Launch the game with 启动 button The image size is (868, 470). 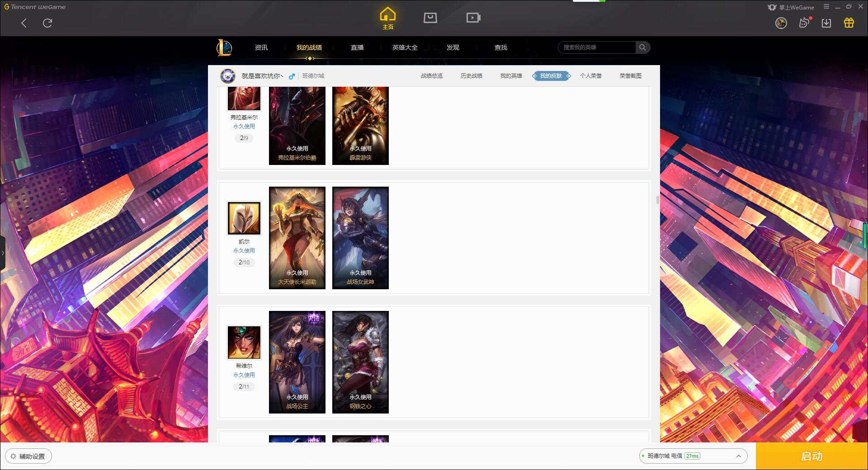click(x=812, y=456)
